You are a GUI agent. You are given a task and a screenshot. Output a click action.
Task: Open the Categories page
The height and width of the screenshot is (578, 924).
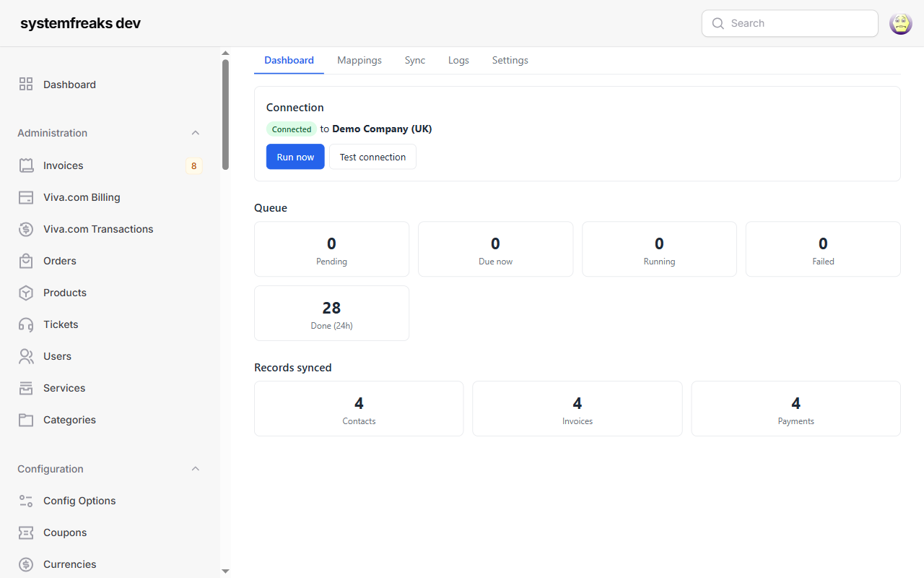69,420
